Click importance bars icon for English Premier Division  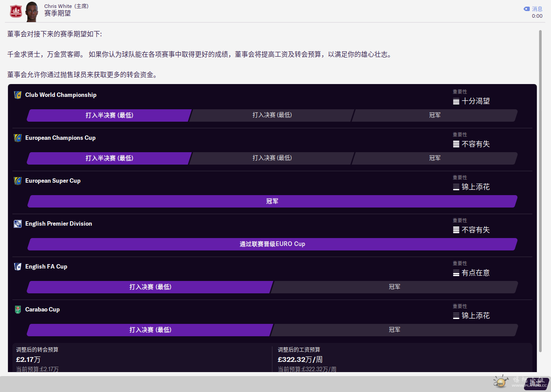pos(456,230)
